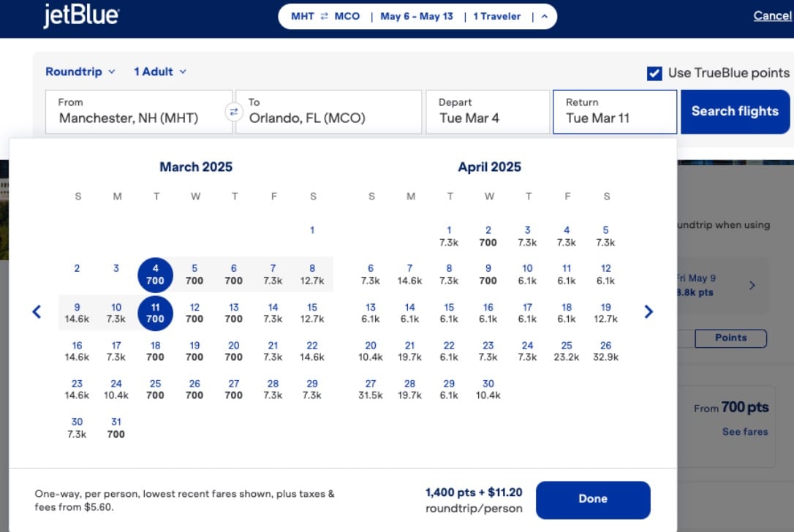Click Done to confirm selected dates
This screenshot has height=532, width=794.
[x=593, y=500]
